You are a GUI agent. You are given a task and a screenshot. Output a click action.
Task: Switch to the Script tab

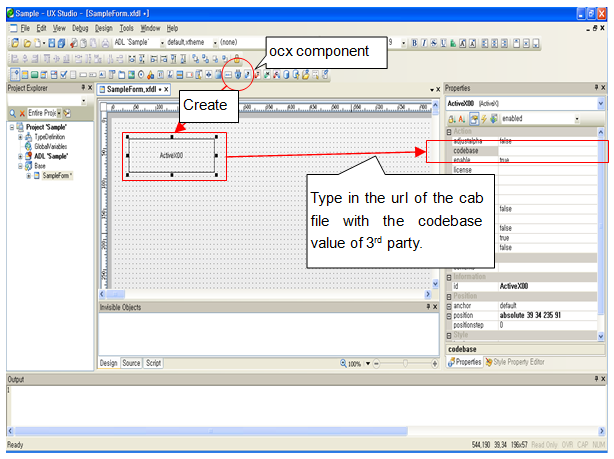[x=154, y=363]
